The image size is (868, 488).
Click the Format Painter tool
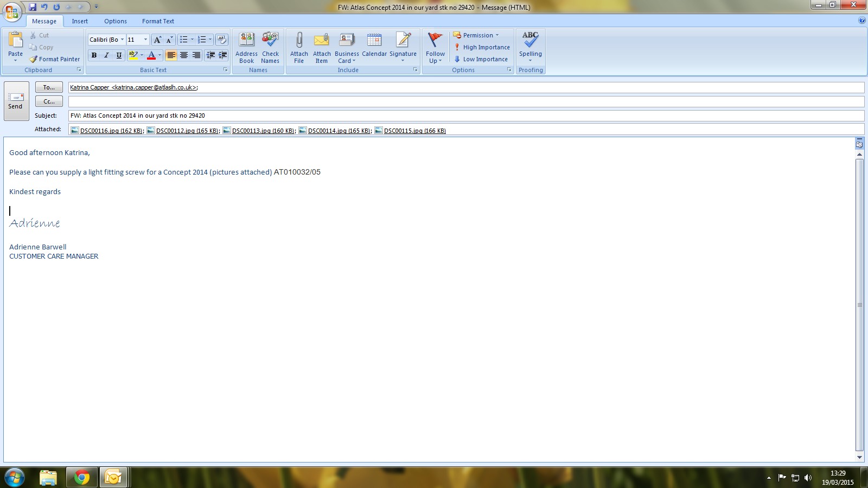[55, 59]
